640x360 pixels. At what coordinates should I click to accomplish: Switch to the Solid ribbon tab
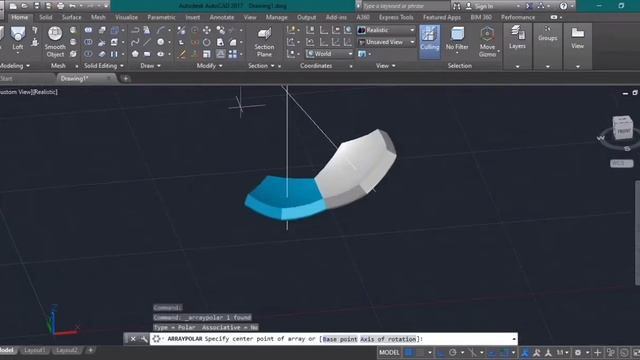pyautogui.click(x=45, y=17)
